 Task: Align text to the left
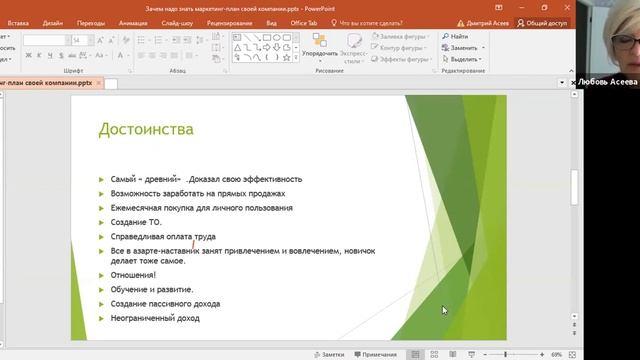point(141,55)
